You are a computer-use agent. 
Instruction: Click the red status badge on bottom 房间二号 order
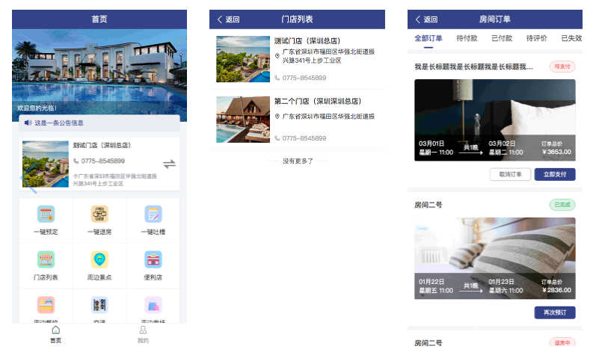click(x=562, y=342)
